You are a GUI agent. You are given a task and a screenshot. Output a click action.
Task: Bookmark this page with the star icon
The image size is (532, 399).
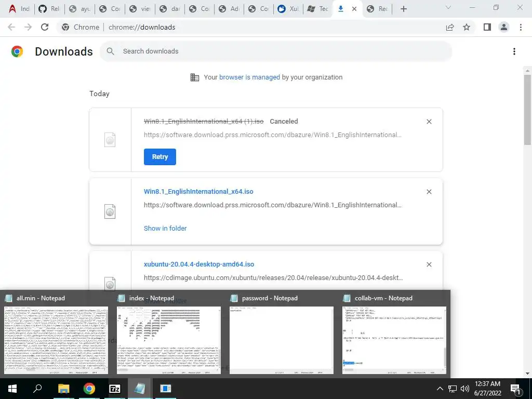[467, 27]
